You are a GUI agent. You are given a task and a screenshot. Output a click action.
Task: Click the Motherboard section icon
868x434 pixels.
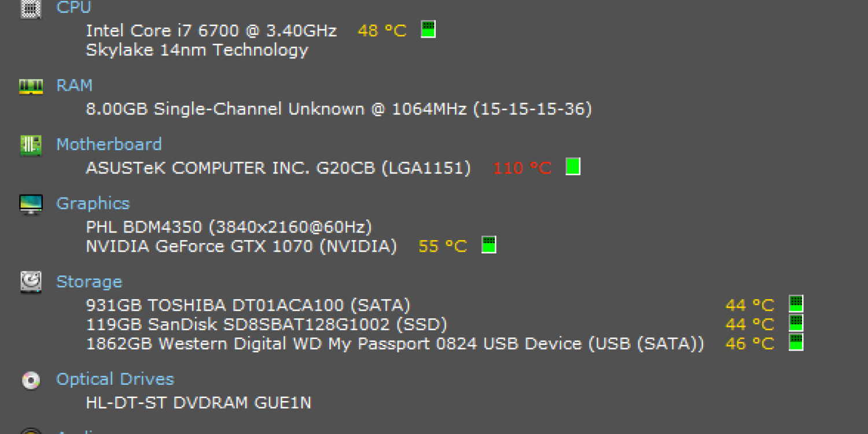[31, 145]
